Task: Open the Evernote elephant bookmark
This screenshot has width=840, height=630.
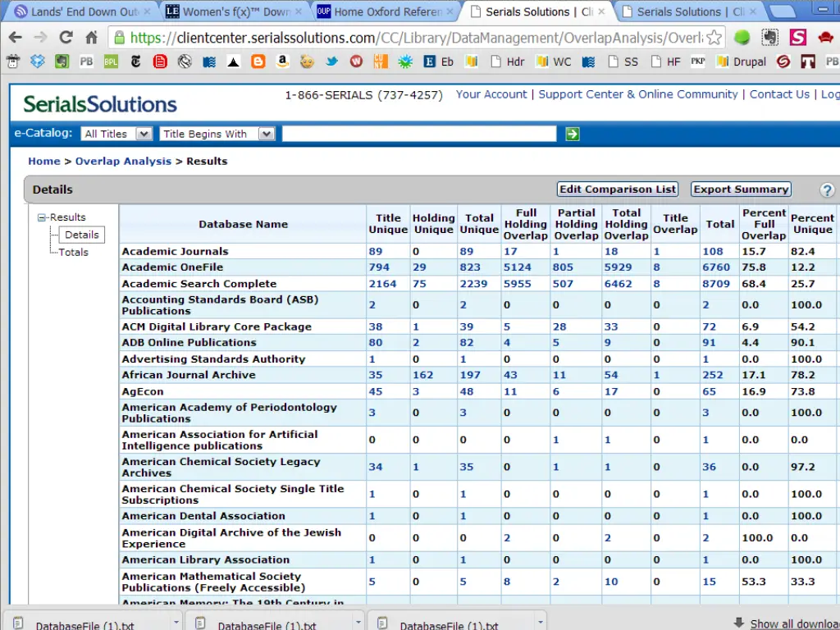Action: click(x=62, y=62)
